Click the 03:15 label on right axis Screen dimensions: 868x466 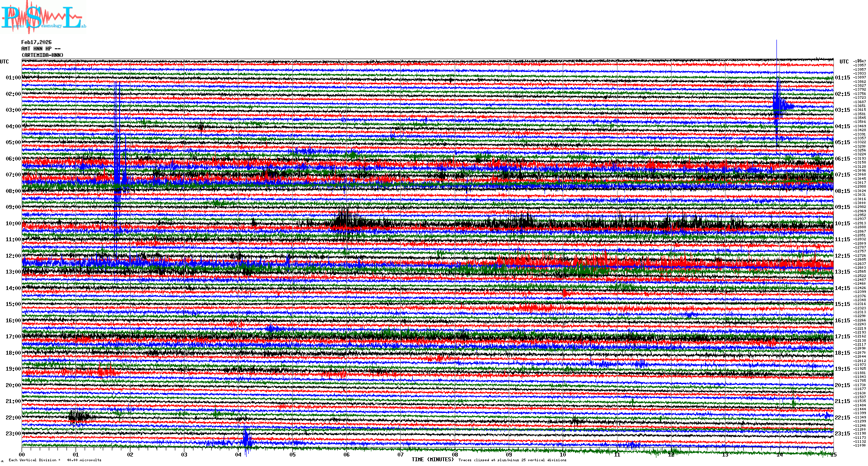tap(842, 110)
